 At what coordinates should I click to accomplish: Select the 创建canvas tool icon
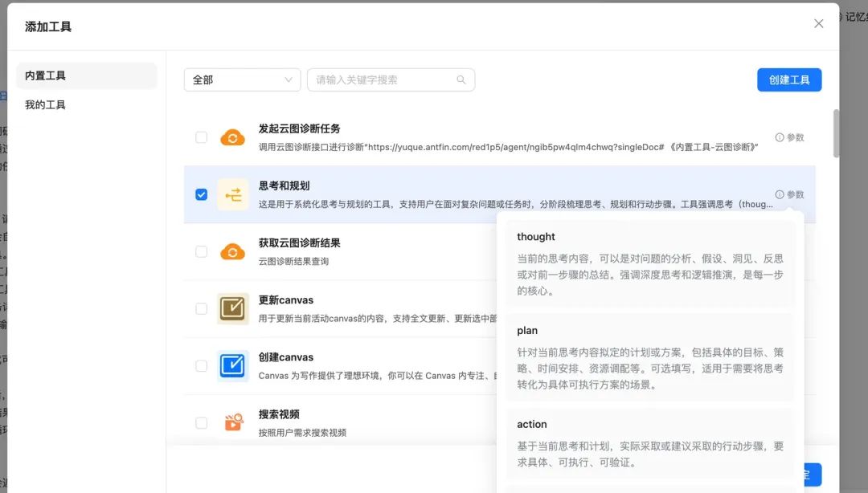233,365
